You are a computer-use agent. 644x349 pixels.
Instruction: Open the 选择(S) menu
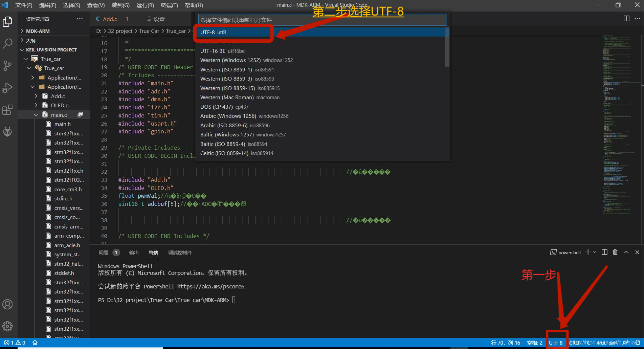(71, 5)
